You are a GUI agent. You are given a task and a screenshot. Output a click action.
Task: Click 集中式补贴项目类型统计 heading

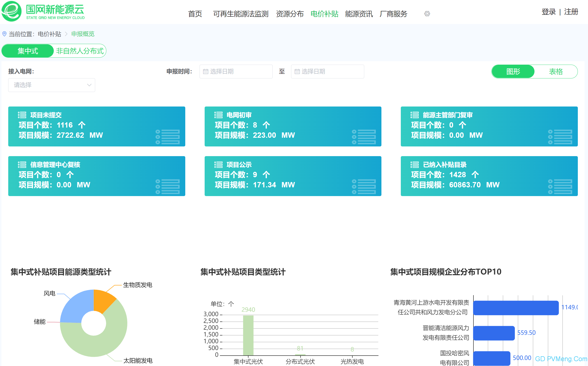pyautogui.click(x=243, y=272)
